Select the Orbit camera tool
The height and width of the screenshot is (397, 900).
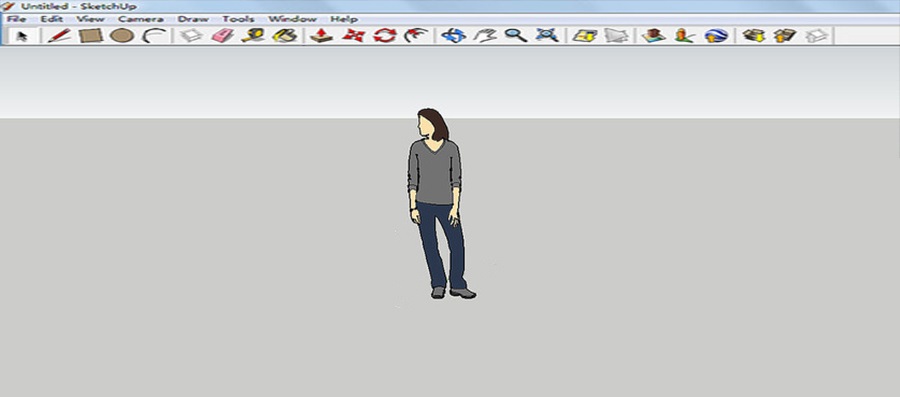[x=453, y=36]
